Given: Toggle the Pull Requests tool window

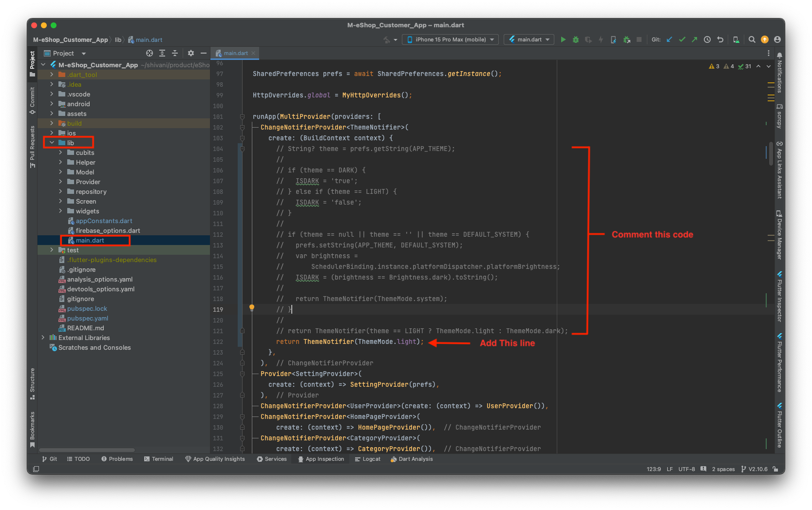Looking at the screenshot, I should (32, 147).
